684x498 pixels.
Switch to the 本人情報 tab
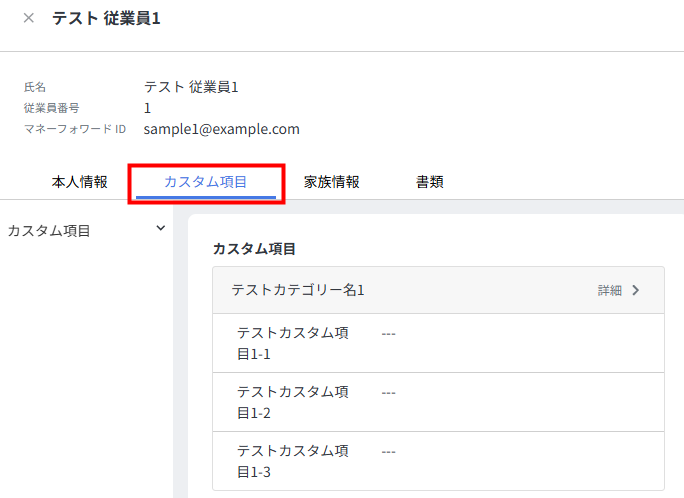79,182
